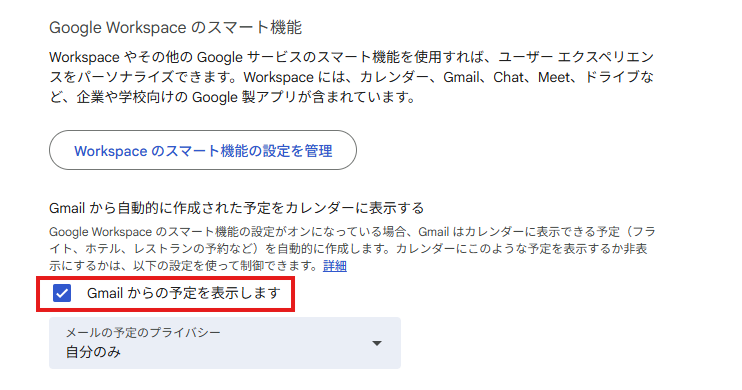Click the Workspace のスマート機能の設定を管理 button
742x390 pixels.
click(203, 151)
